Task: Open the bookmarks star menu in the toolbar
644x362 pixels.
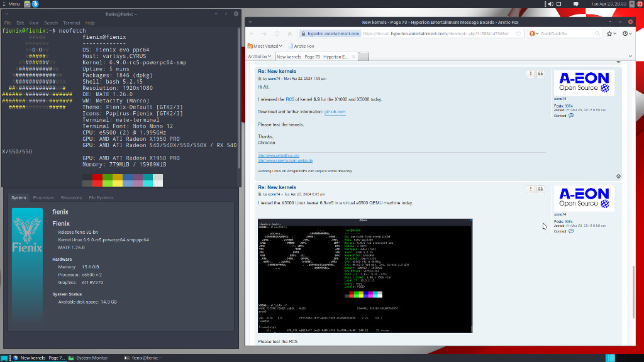Action: [x=611, y=34]
